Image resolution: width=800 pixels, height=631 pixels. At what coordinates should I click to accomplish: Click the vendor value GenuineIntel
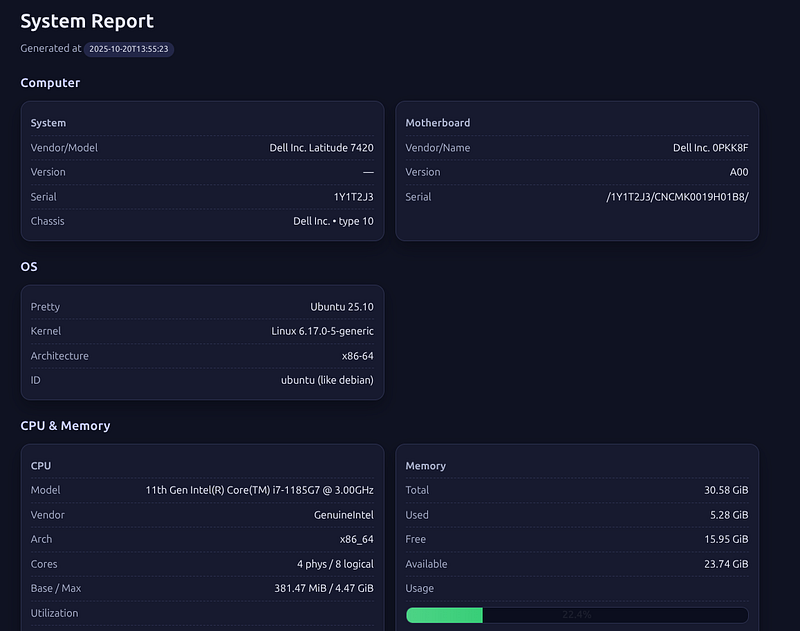pyautogui.click(x=343, y=515)
